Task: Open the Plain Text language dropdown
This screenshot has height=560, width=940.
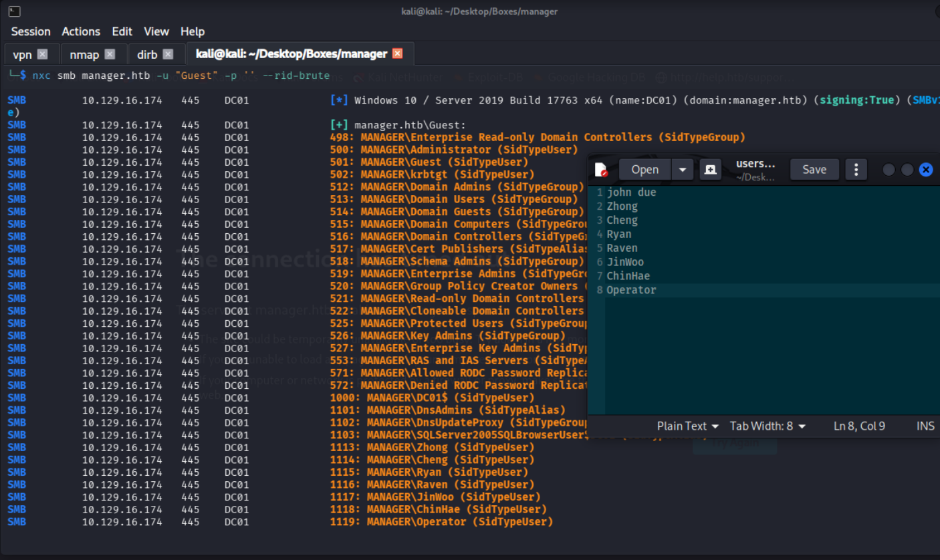Action: 687,426
